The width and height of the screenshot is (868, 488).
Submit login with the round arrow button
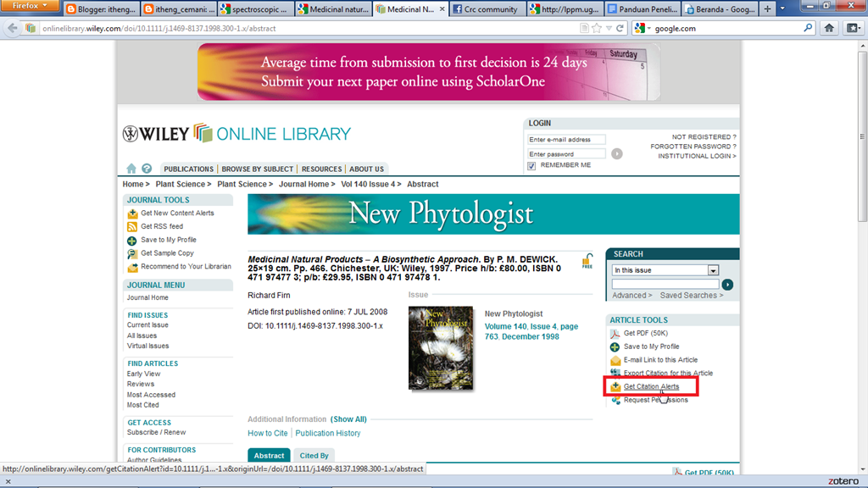[x=617, y=154]
